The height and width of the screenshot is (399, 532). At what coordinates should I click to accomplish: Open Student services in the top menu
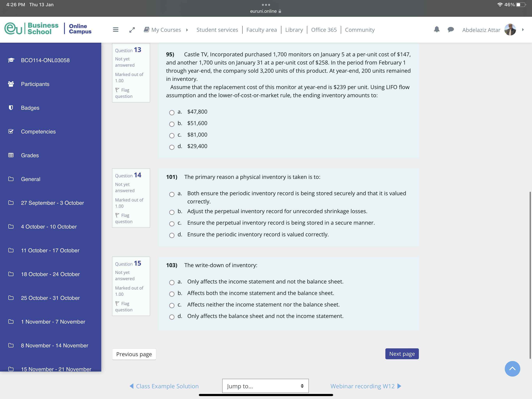coord(217,30)
